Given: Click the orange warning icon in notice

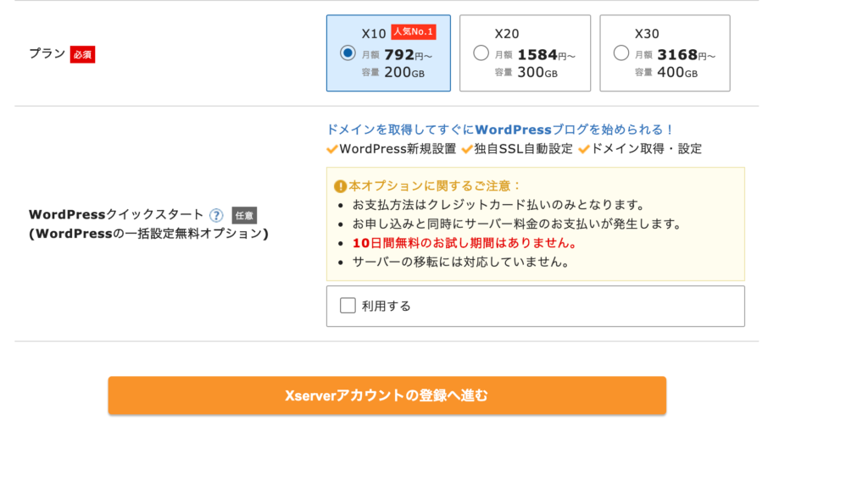Looking at the screenshot, I should [x=340, y=186].
